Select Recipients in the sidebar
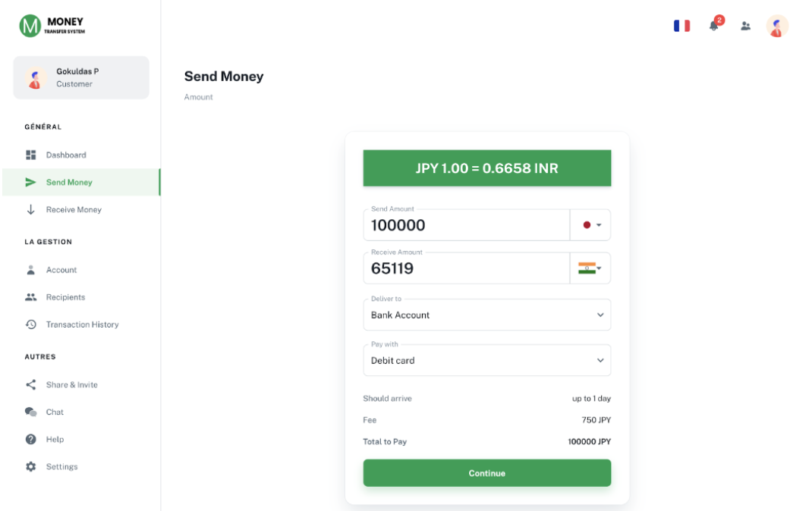The width and height of the screenshot is (812, 511). (x=65, y=297)
